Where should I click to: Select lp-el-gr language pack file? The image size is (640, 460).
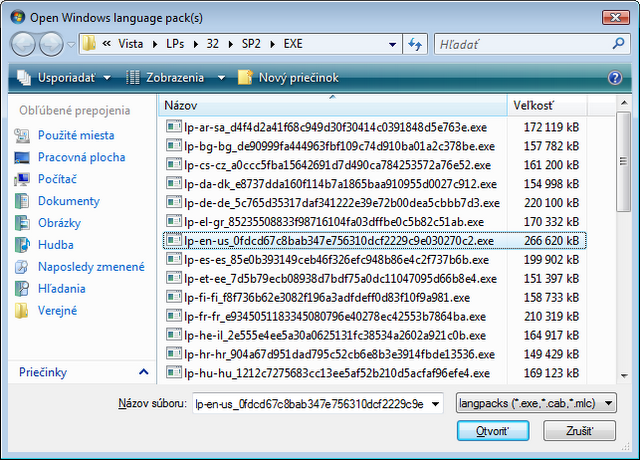374,222
